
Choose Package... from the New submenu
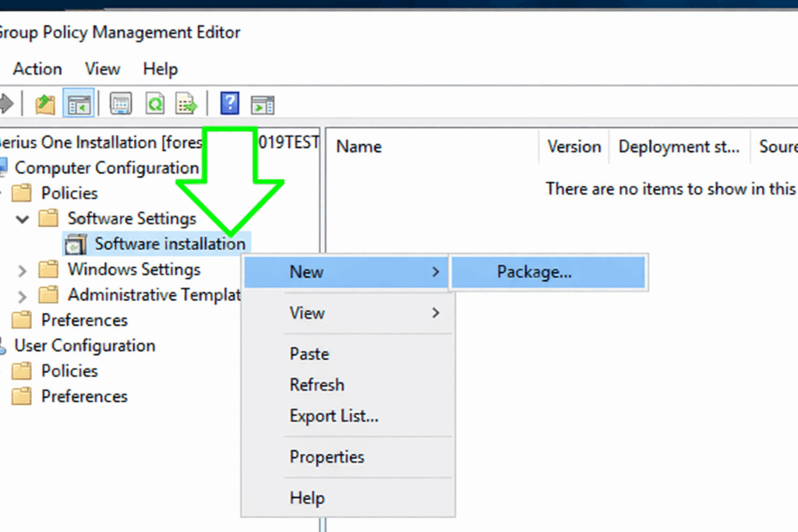click(x=534, y=272)
